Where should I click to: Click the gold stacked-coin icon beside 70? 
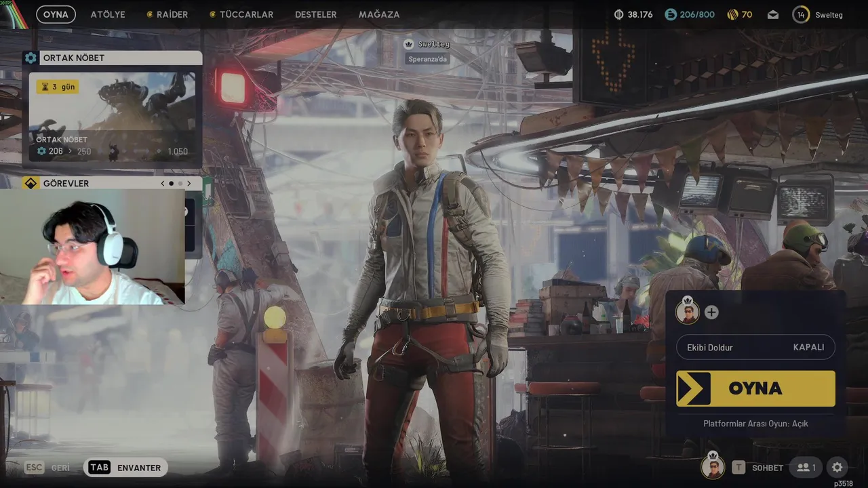(x=732, y=14)
